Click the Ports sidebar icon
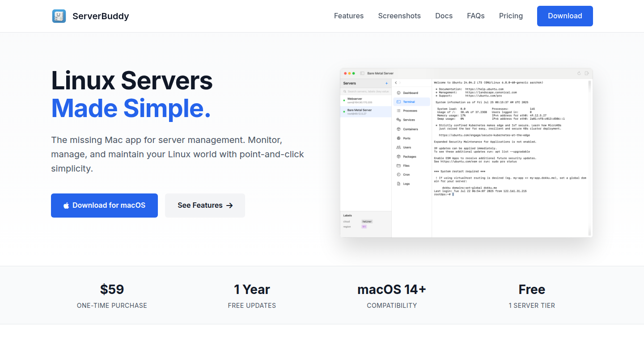This screenshot has width=644, height=340. click(x=398, y=139)
